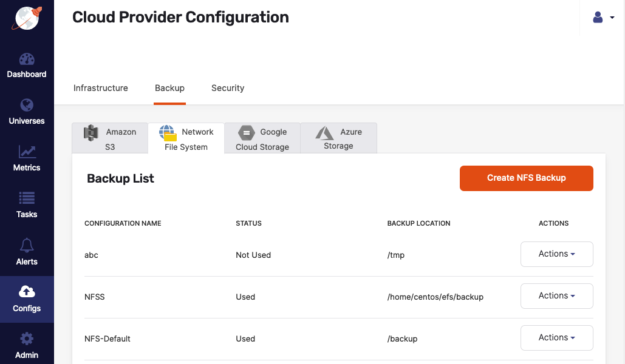This screenshot has width=625, height=364.
Task: Click the Network File System tab
Action: tap(186, 139)
